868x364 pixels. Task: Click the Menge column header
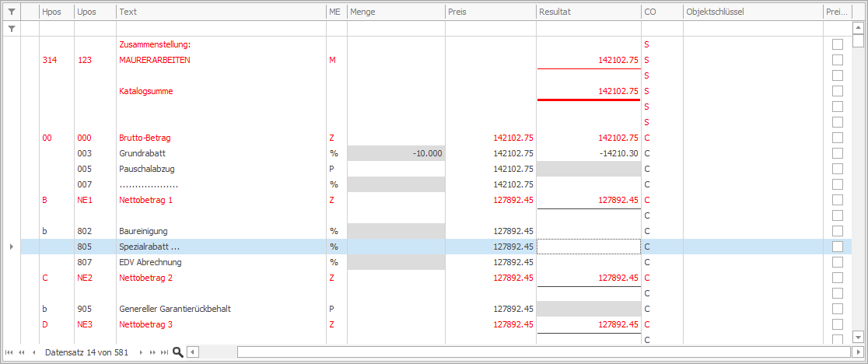click(x=396, y=12)
